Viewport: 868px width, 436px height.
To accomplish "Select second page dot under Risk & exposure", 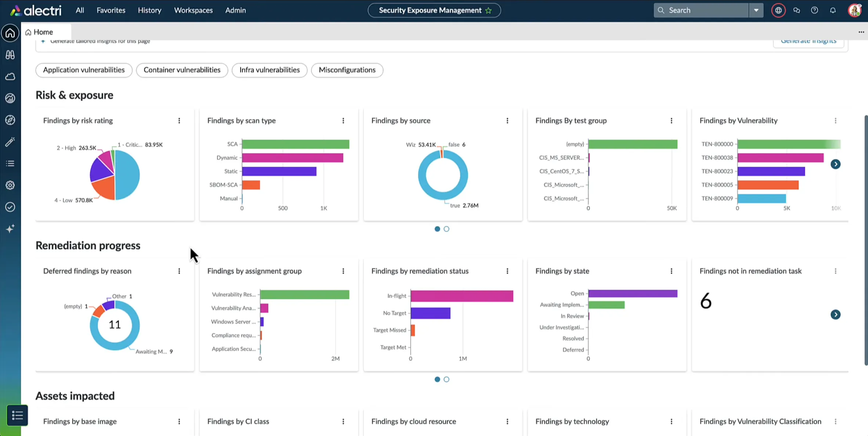I will 446,229.
